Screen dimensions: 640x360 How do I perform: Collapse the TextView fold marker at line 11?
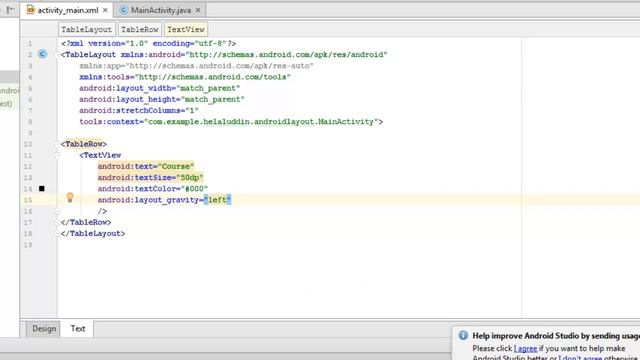pyautogui.click(x=58, y=155)
